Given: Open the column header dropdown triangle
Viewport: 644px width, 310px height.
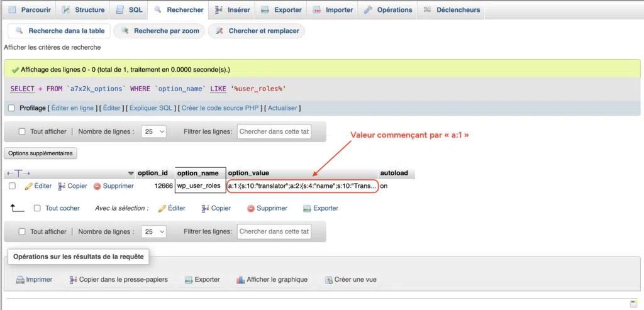Looking at the screenshot, I should [x=131, y=174].
